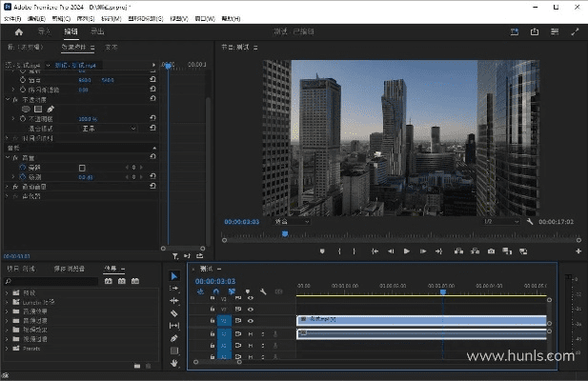Open the Edit menu
Screen dimensions: 588x381
pos(36,18)
